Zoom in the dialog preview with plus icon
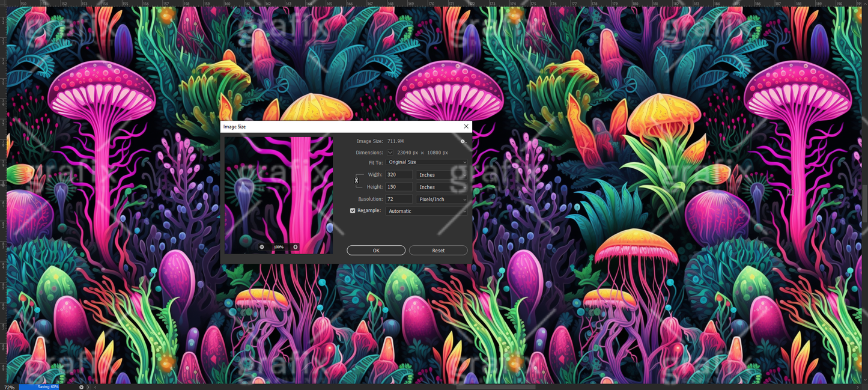The height and width of the screenshot is (390, 868). [295, 247]
